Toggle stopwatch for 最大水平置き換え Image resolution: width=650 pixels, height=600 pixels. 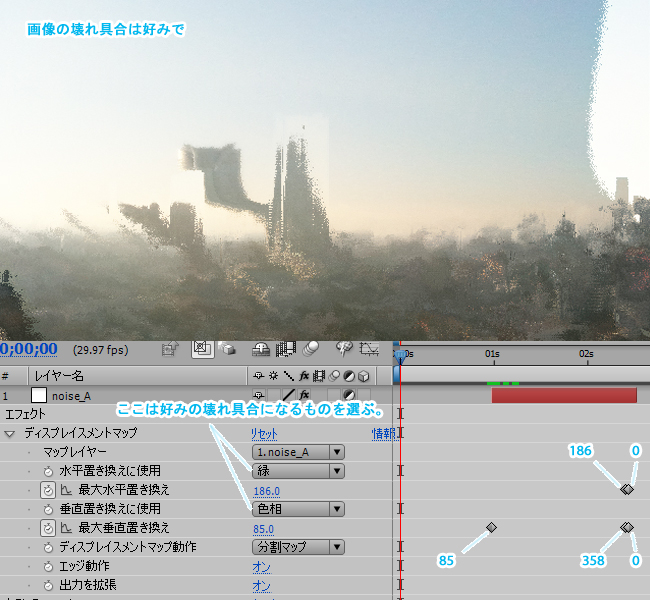(x=47, y=490)
